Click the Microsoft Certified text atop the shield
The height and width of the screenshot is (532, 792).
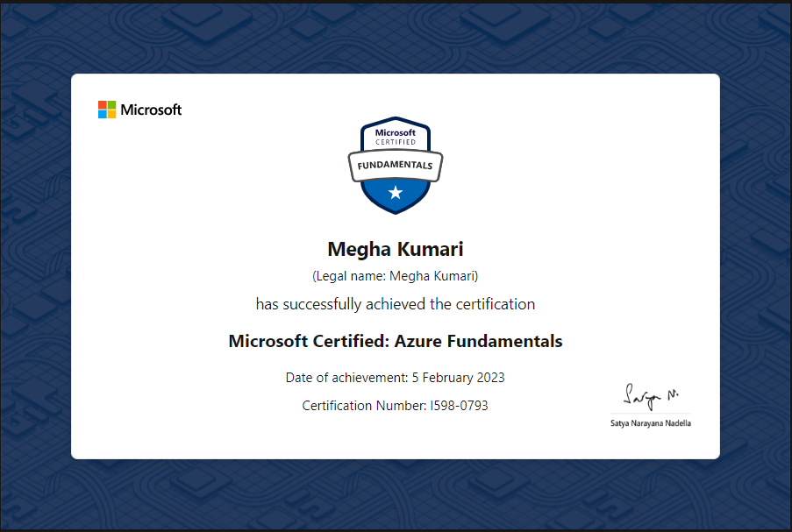click(x=396, y=137)
